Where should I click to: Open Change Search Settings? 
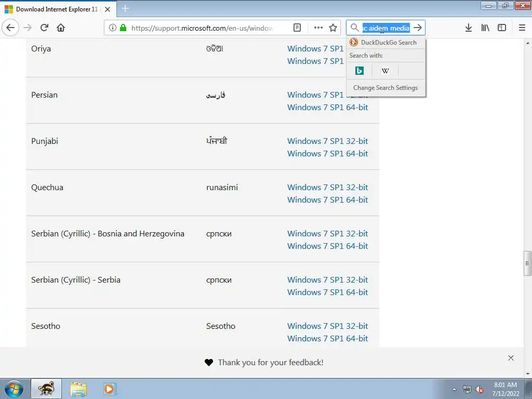[386, 87]
